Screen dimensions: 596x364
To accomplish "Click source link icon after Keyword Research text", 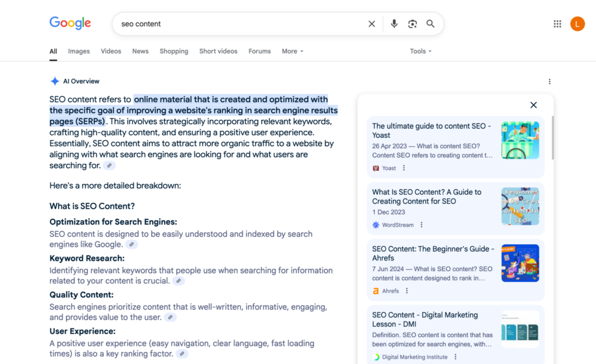I will (x=179, y=281).
